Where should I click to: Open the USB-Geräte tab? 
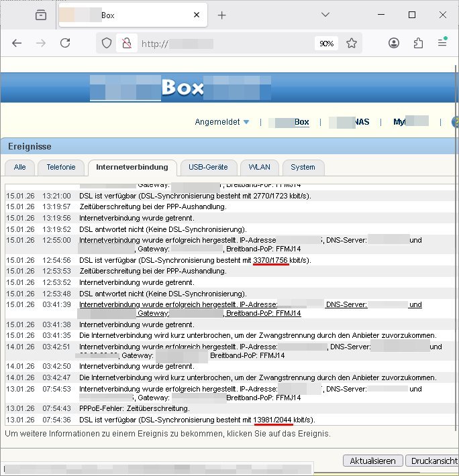point(208,167)
